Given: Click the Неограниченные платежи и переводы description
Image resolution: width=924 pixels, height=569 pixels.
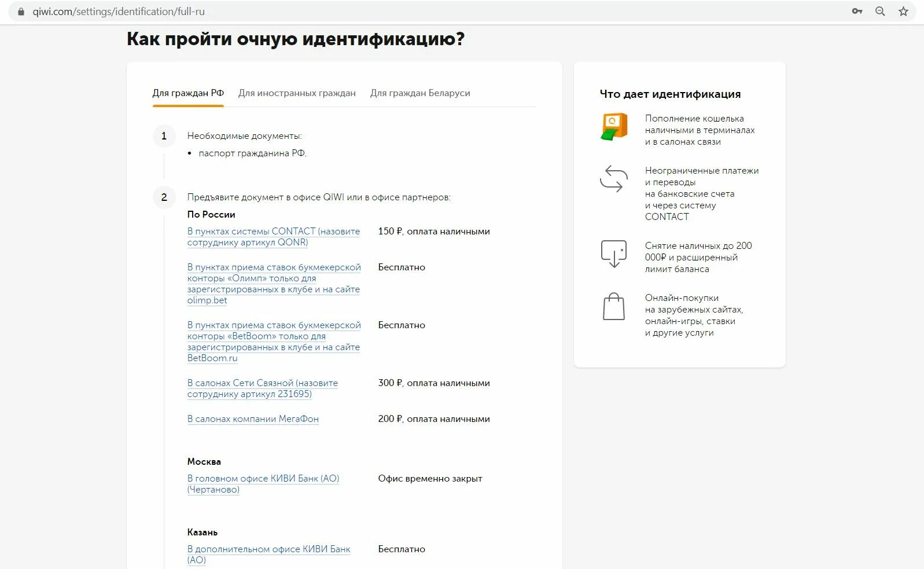Looking at the screenshot, I should (702, 194).
